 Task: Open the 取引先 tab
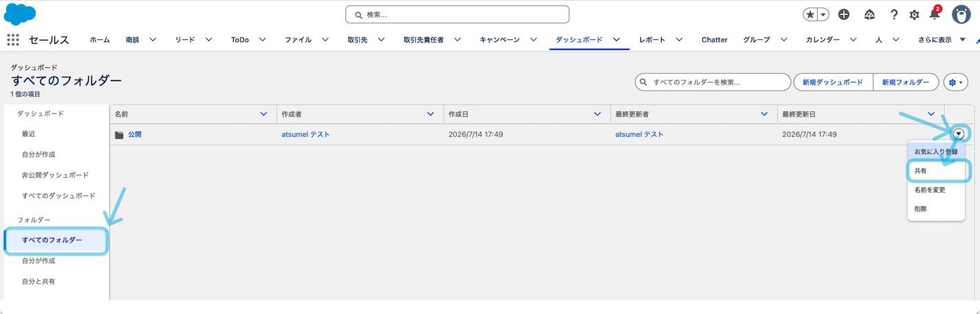[358, 40]
